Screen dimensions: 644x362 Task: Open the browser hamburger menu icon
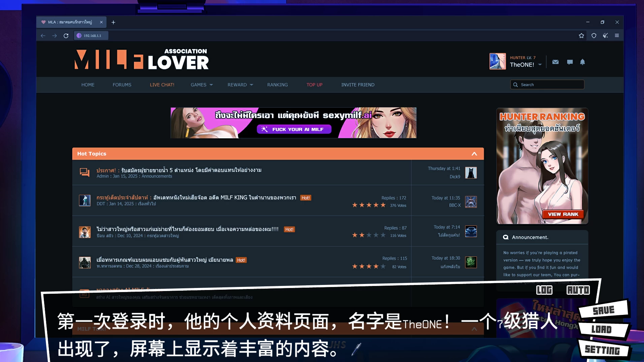coord(617,35)
